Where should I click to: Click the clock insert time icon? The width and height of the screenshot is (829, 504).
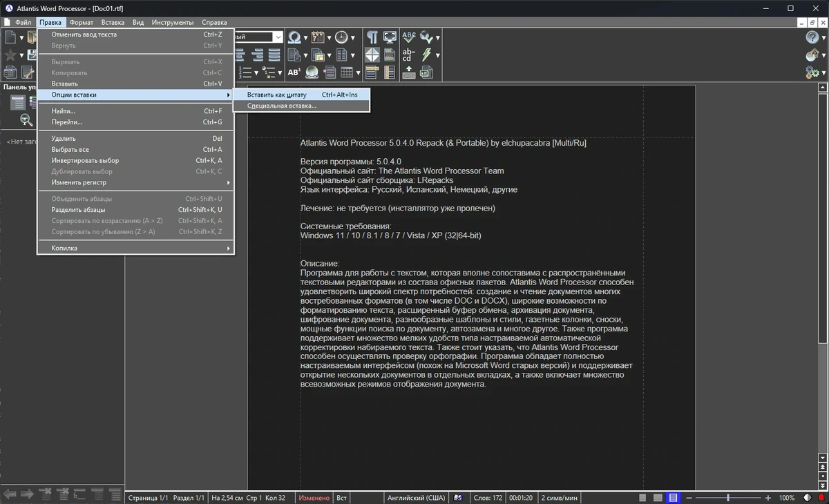pyautogui.click(x=342, y=37)
